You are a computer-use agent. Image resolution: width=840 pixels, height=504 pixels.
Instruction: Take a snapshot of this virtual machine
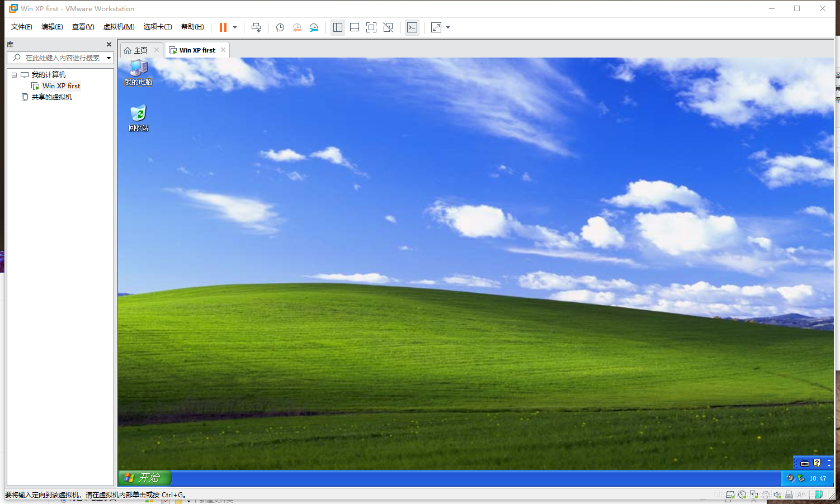[x=280, y=27]
